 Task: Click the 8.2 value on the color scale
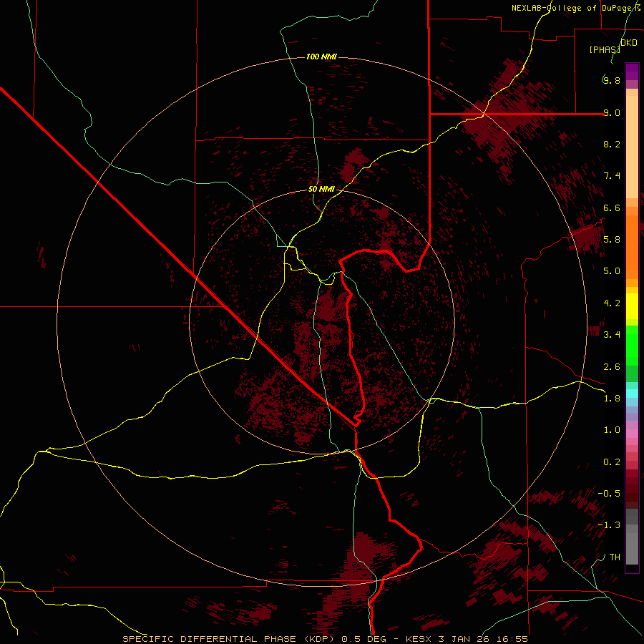(612, 144)
